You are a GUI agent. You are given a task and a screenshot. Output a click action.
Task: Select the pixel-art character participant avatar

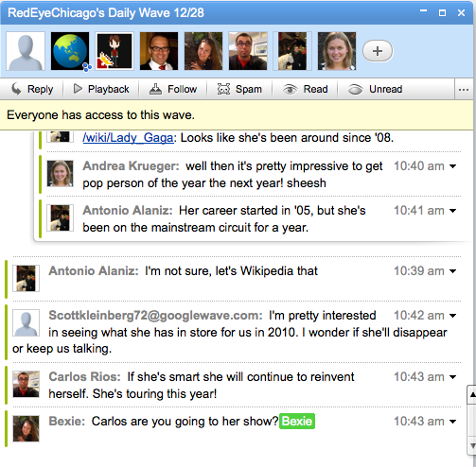[x=115, y=51]
